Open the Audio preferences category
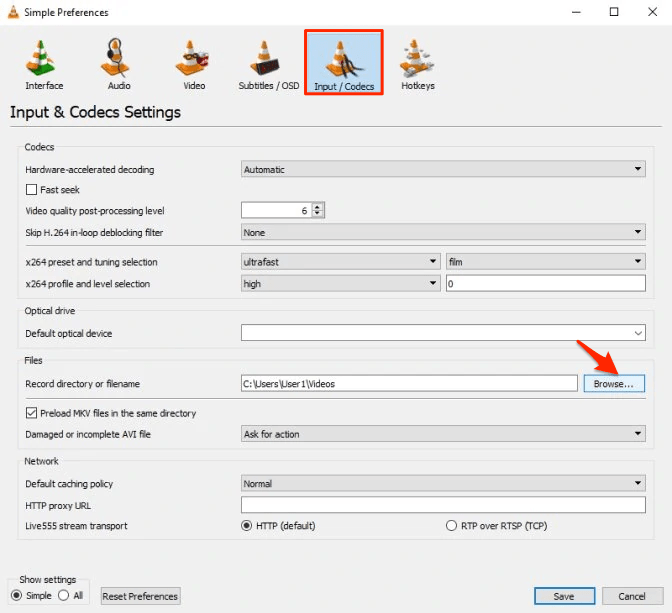The height and width of the screenshot is (613, 672). [x=118, y=64]
